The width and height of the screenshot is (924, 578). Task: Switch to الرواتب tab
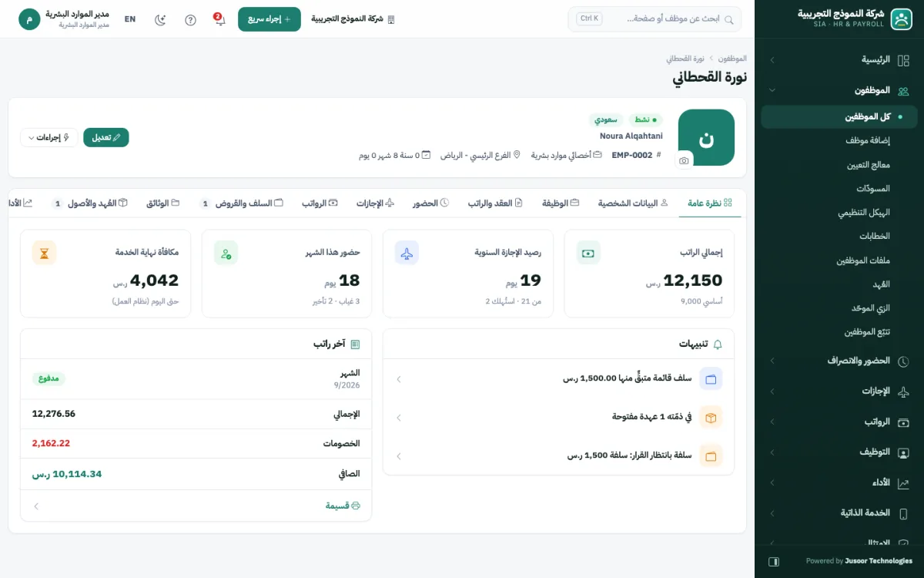point(320,203)
